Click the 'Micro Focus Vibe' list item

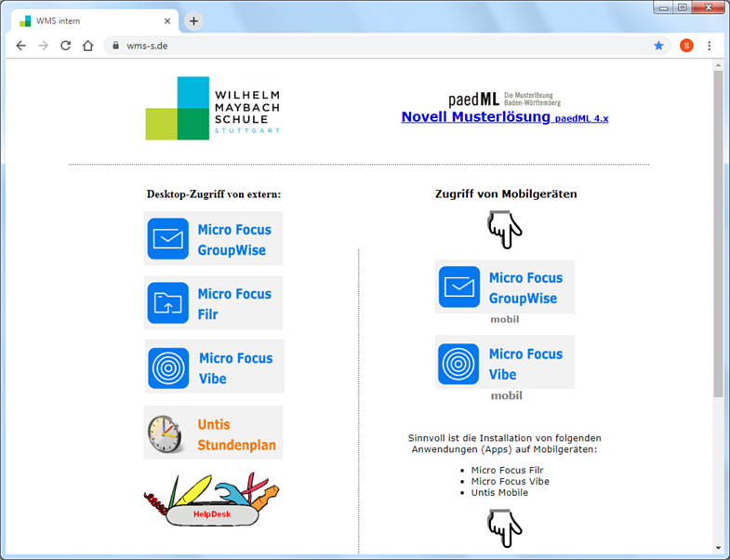[x=510, y=481]
